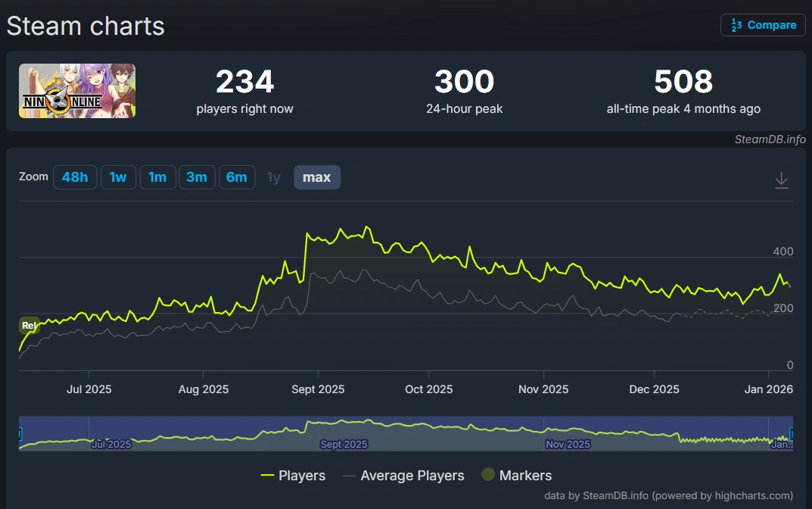Set zoom to 48h

[75, 177]
